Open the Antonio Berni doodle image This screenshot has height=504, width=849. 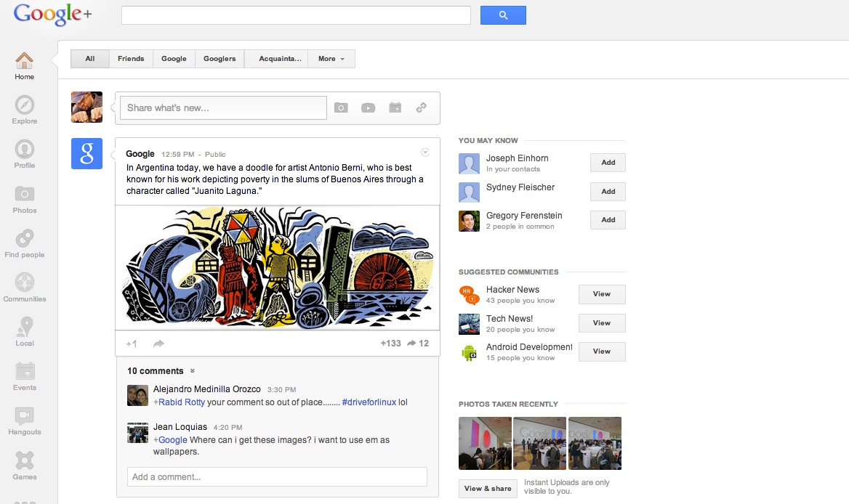coord(277,268)
